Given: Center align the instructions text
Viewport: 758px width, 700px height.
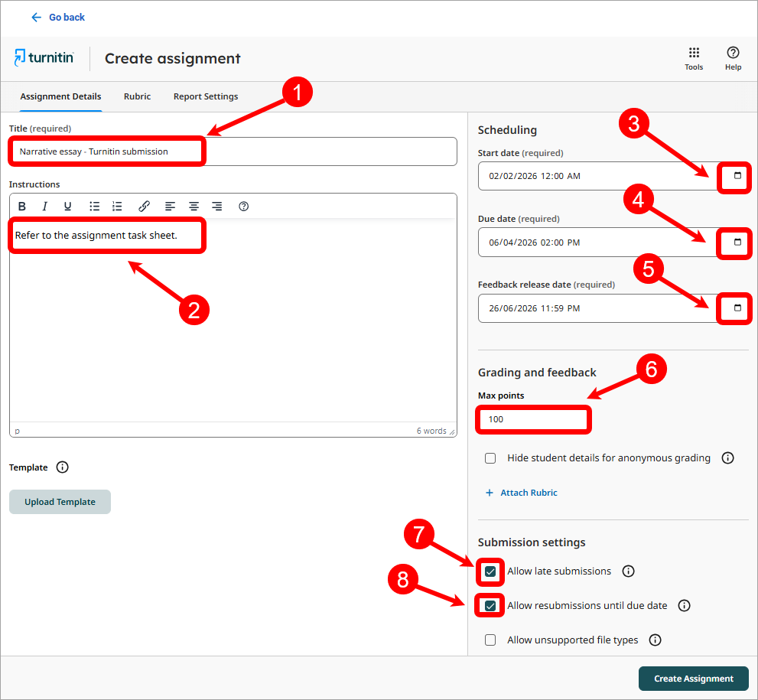Looking at the screenshot, I should (194, 207).
